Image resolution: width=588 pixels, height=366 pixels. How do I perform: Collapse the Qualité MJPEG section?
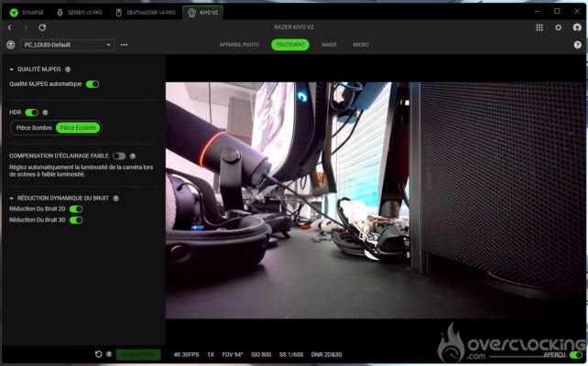11,70
